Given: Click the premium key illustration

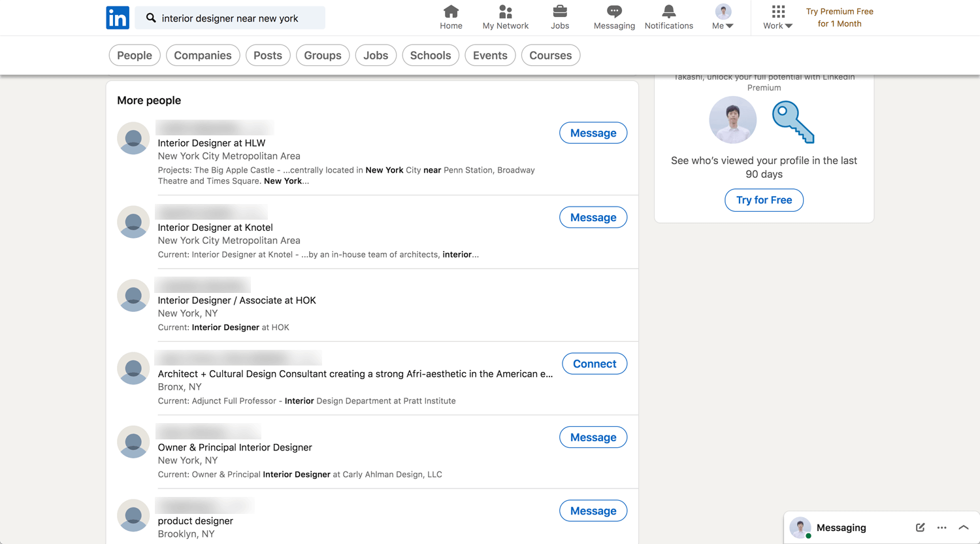Looking at the screenshot, I should click(x=793, y=122).
